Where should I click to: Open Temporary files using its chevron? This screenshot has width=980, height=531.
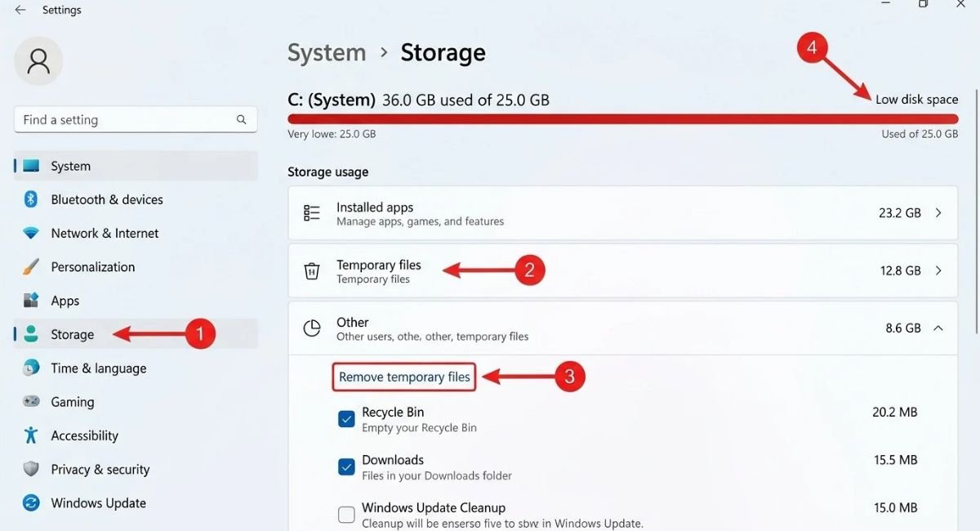[x=938, y=270]
